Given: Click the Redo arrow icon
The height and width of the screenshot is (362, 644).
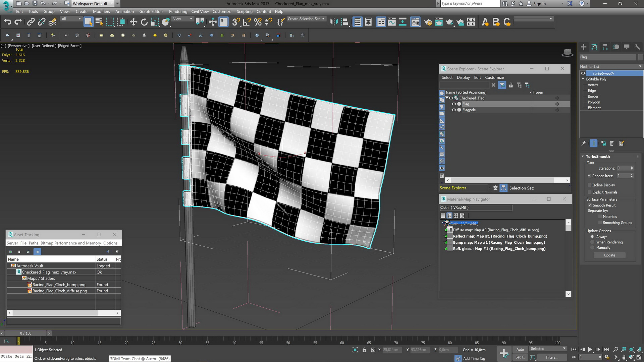Looking at the screenshot, I should click(x=18, y=22).
